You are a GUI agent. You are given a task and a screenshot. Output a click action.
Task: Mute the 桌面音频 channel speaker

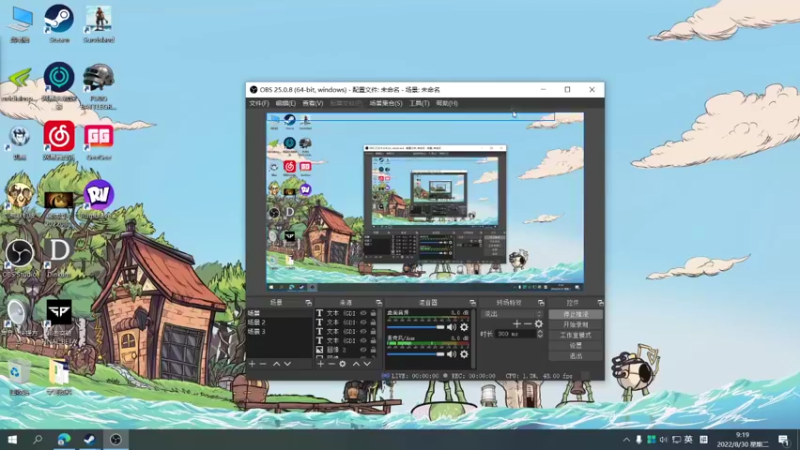tap(452, 327)
